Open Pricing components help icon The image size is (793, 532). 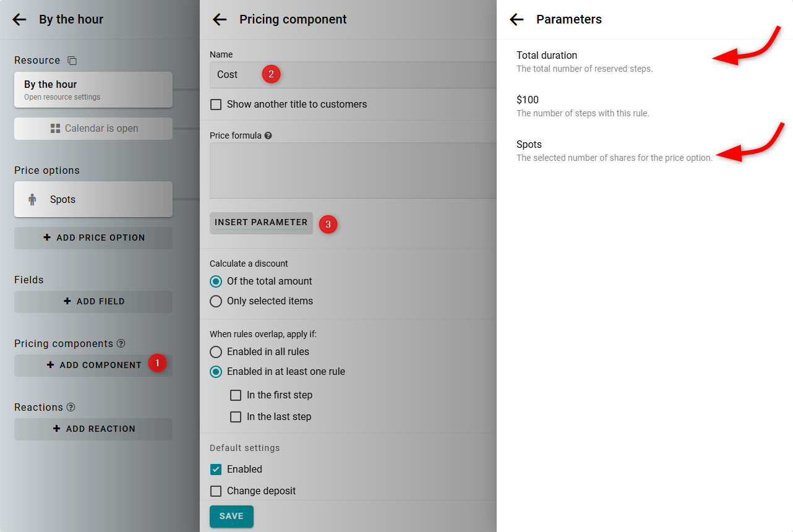(x=121, y=343)
